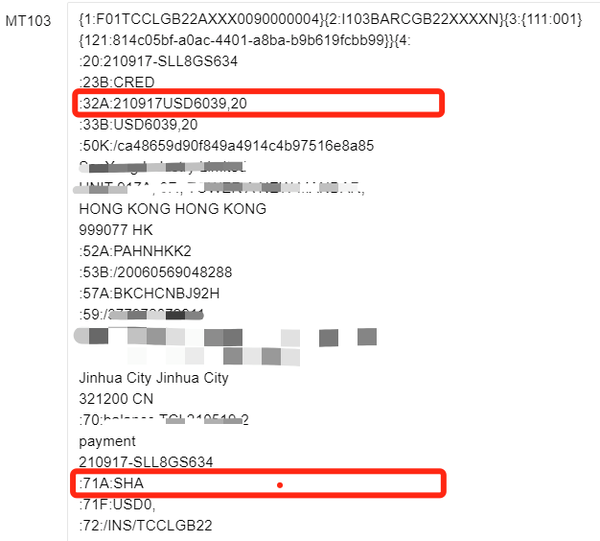Click the Jinhua City Jinhua City line

tap(153, 378)
